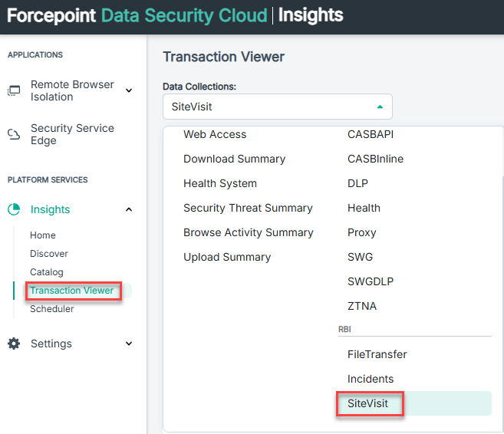504x434 pixels.
Task: Pick Web Access from the list
Action: pos(215,134)
